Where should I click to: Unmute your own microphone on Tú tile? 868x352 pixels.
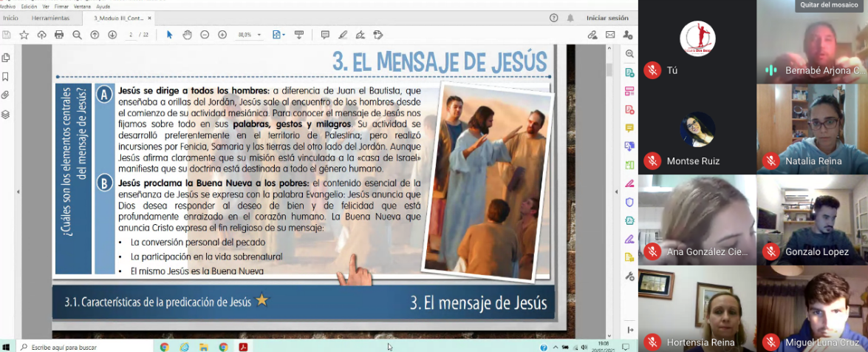click(652, 70)
